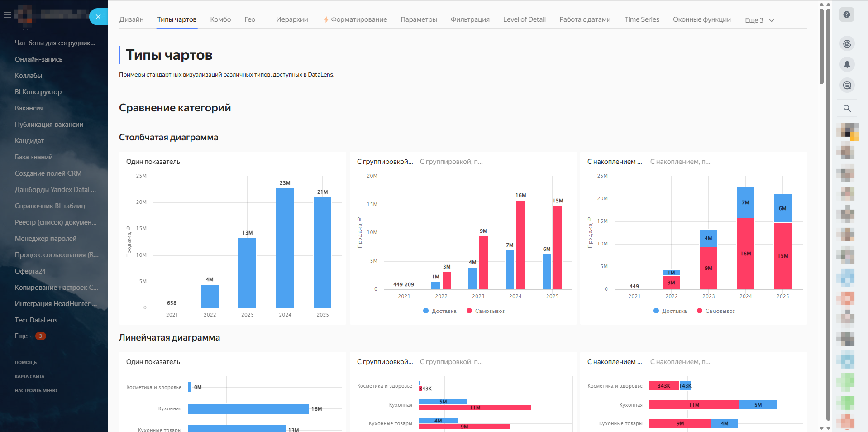The image size is (868, 432).
Task: Click the 'НАСТРОИТЬ МЕНЮ' link
Action: click(x=36, y=390)
